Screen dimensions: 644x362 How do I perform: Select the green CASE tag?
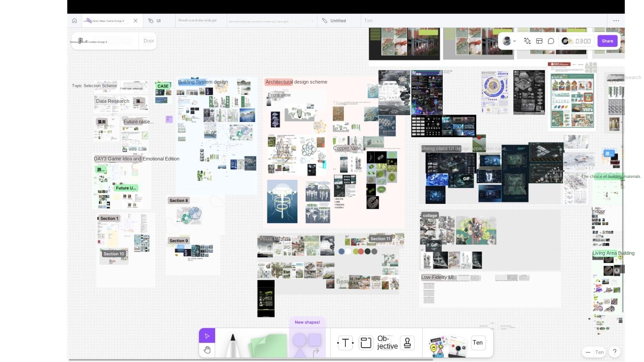click(x=163, y=86)
